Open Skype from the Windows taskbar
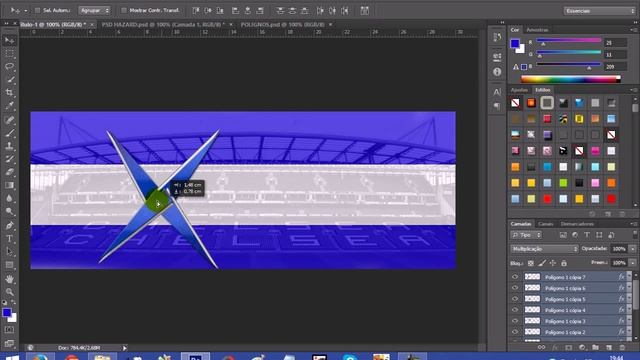640x360 pixels. tap(350, 356)
